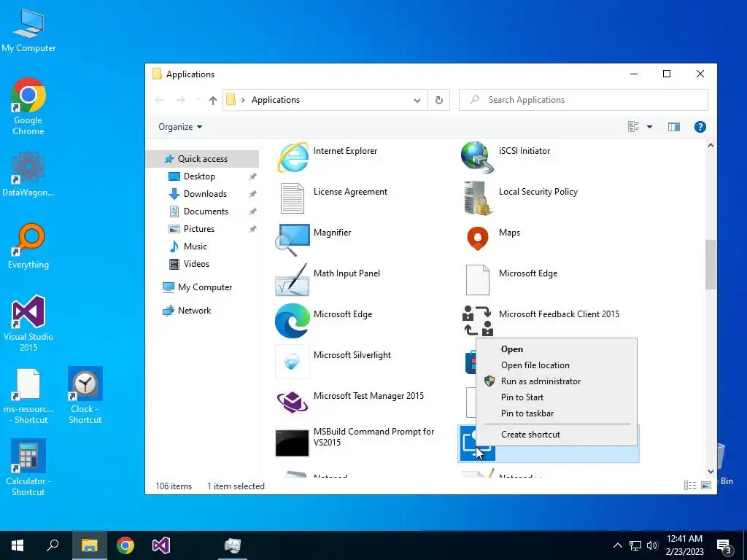This screenshot has height=560, width=747.
Task: Go up one folder level arrow
Action: [x=212, y=100]
